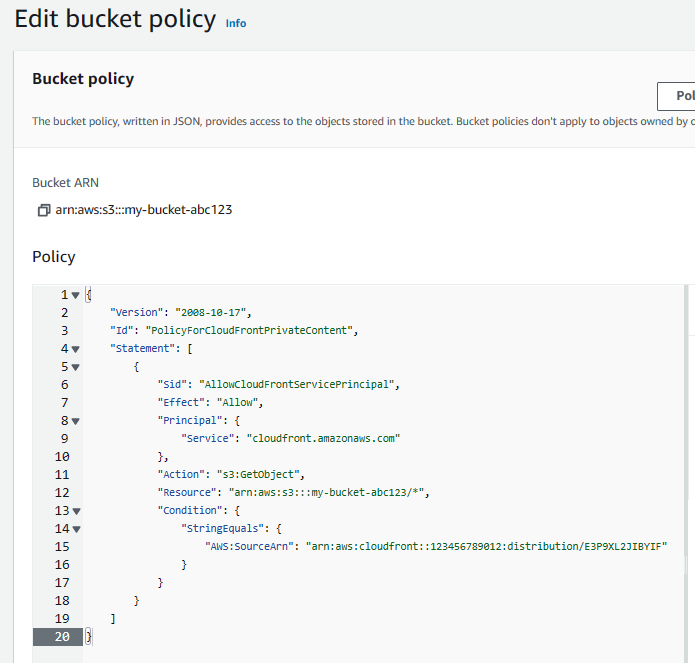Screen dimensions: 695x663
Task: Click the closing bracket on line 19
Action: pos(113,619)
